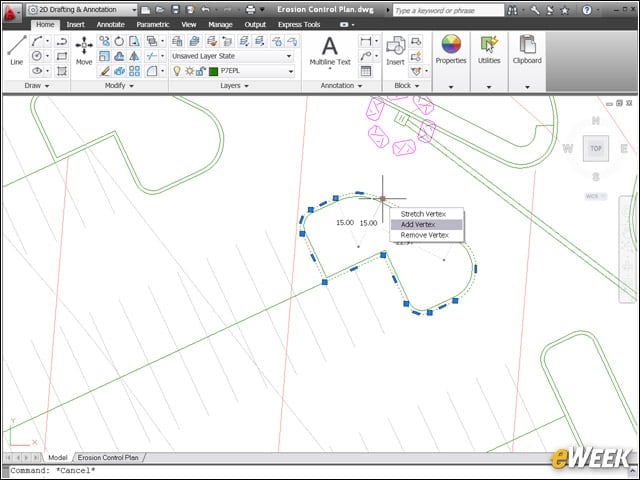
Task: Expand the Annotation panel
Action: coord(341,86)
